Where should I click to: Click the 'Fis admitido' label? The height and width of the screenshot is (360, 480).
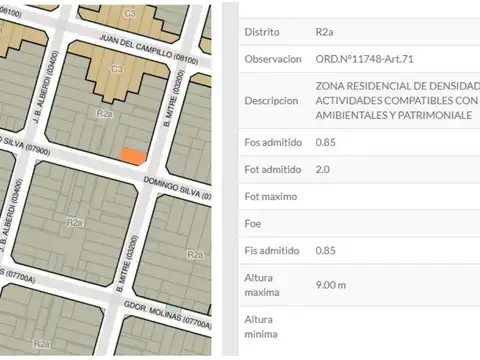click(x=272, y=250)
